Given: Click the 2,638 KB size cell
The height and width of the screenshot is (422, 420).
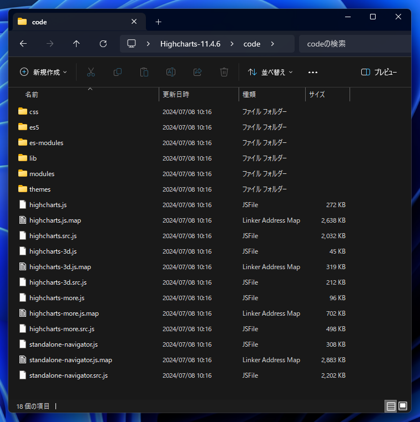Looking at the screenshot, I should 333,220.
